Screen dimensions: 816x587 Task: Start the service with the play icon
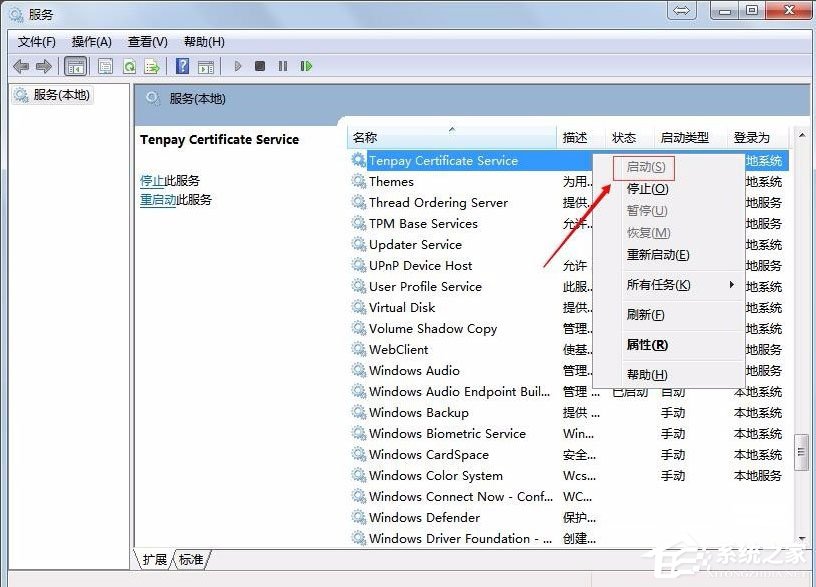[x=237, y=66]
